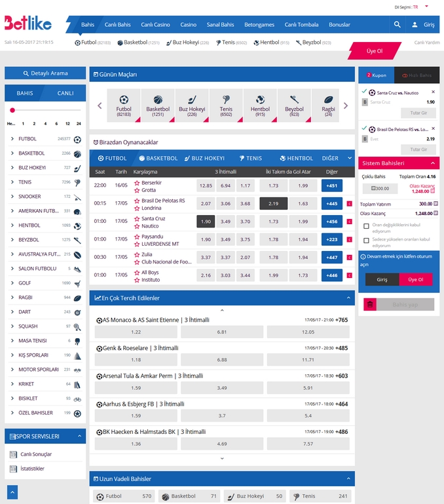
Task: Expand FUTBOL in the sidebar sports list
Action: [x=12, y=138]
